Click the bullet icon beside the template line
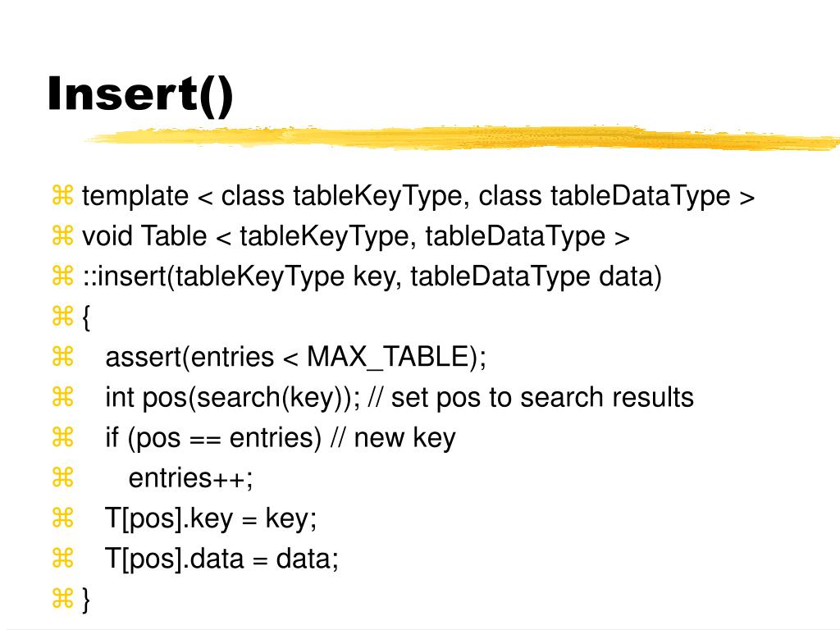840x630 pixels. click(x=62, y=195)
